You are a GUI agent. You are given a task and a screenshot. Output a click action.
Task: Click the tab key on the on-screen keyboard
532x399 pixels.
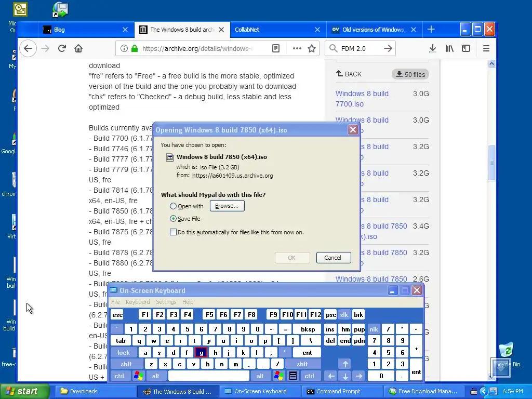pos(121,341)
